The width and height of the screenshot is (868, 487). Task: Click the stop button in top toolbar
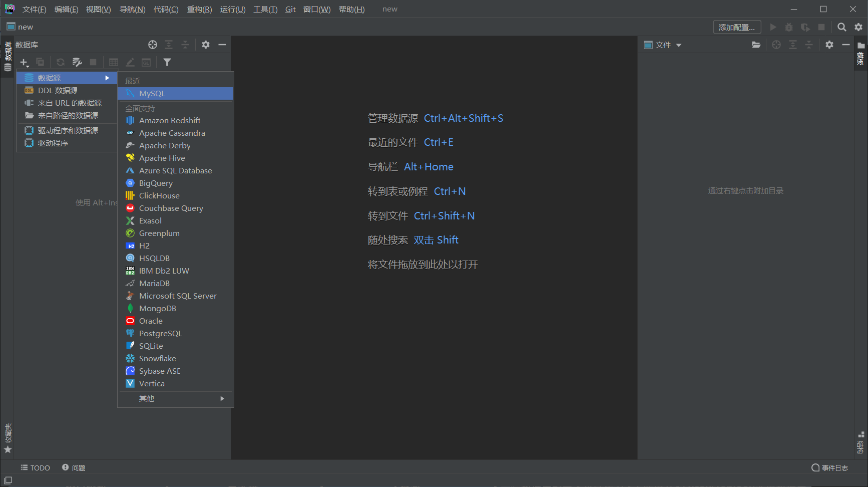[821, 27]
